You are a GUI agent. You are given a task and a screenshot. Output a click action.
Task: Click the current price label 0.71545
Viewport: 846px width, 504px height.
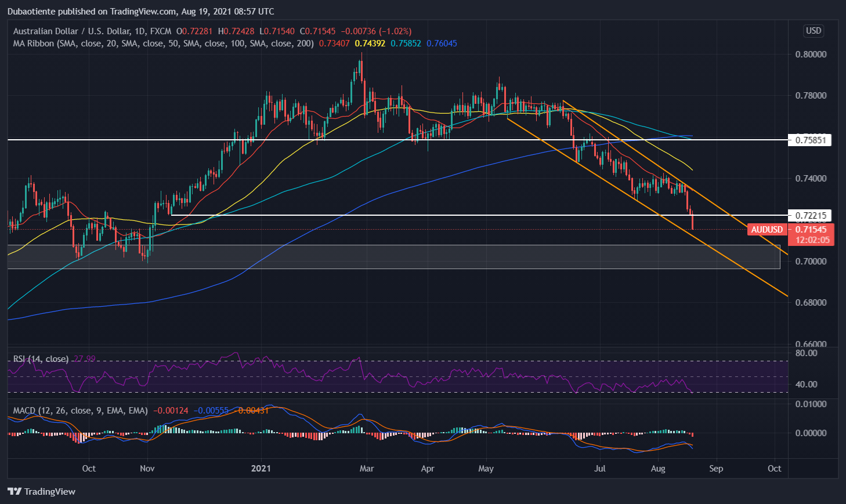(x=811, y=230)
